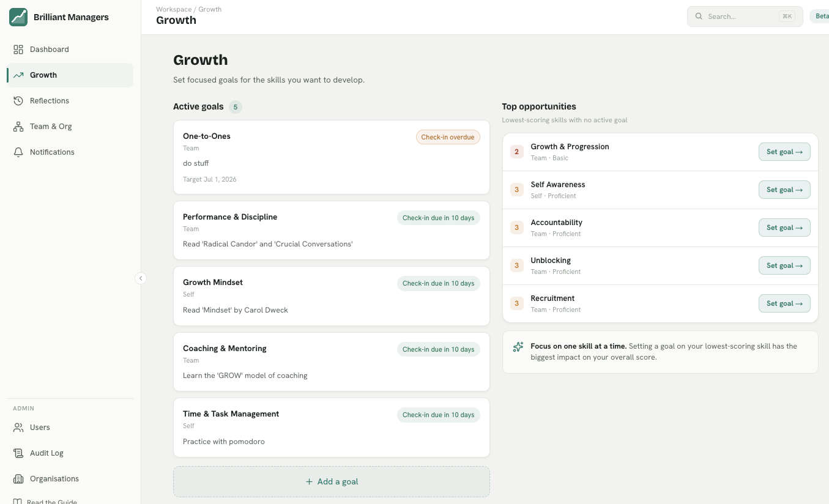
Task: Click the Top opportunities heading
Action: pyautogui.click(x=539, y=106)
